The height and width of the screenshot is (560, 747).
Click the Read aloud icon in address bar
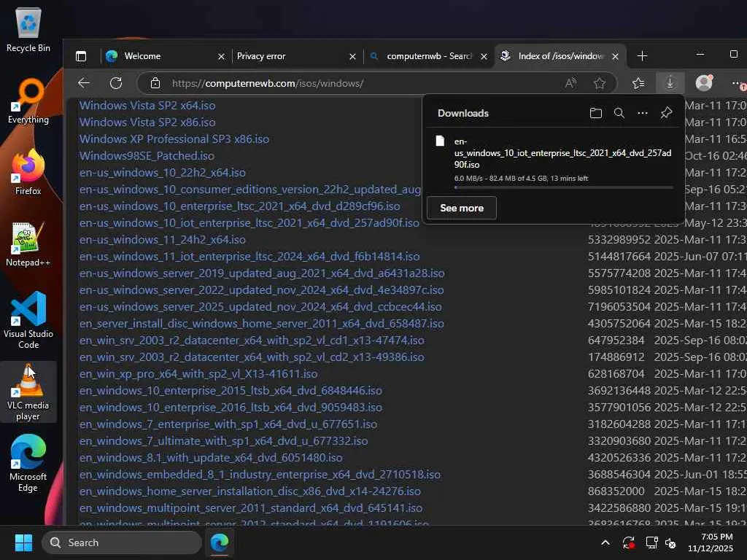570,83
